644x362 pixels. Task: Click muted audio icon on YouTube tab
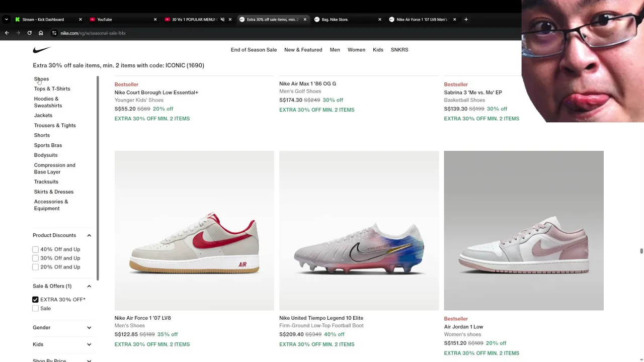coord(222,20)
